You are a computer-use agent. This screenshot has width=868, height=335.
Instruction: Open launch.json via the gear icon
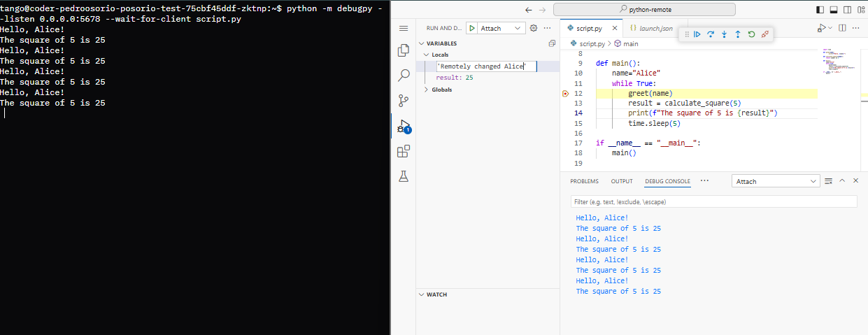(534, 28)
